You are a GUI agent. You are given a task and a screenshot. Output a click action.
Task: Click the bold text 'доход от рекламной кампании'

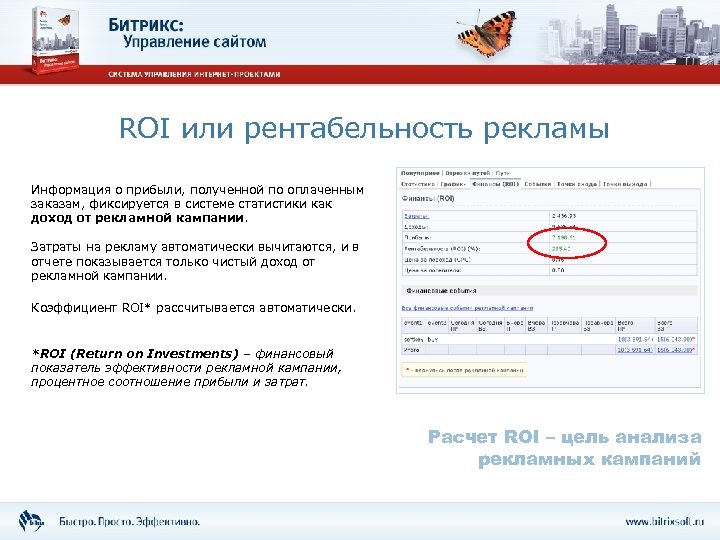click(137, 218)
